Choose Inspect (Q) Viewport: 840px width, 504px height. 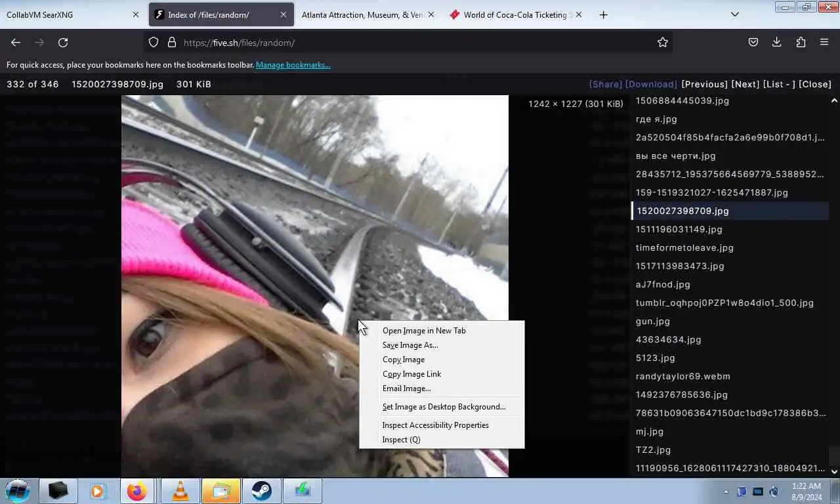[442, 440]
